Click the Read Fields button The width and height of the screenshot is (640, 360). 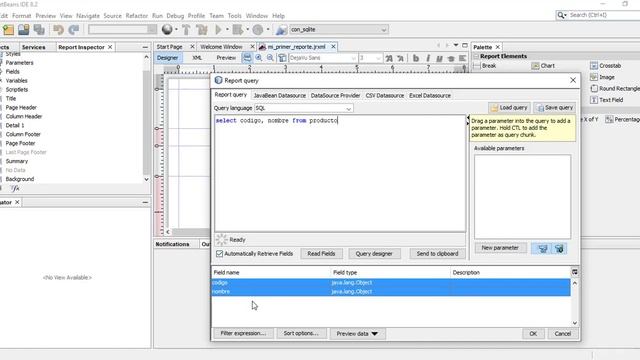321,253
